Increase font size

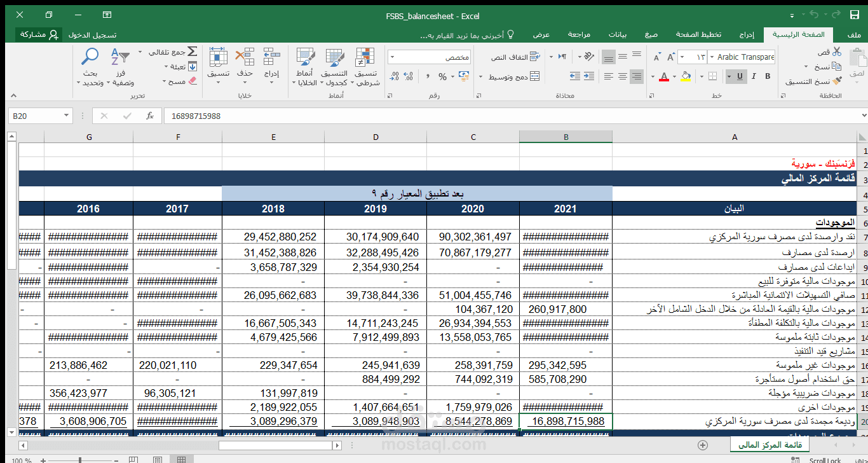coord(670,57)
